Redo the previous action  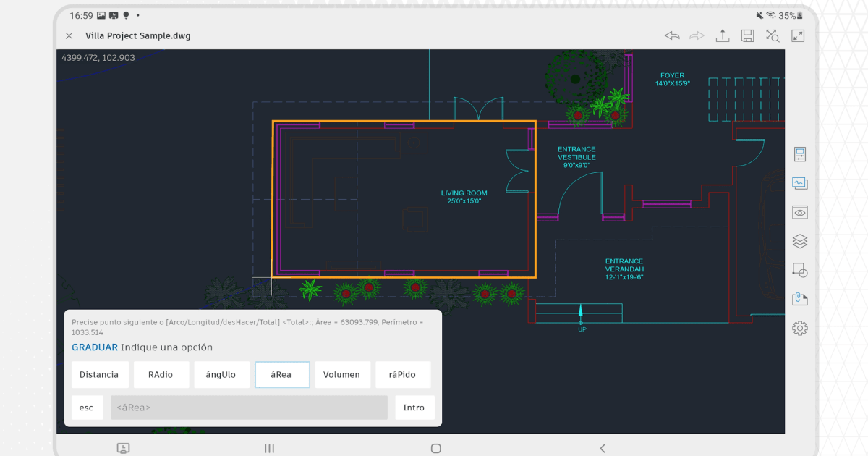tap(697, 35)
